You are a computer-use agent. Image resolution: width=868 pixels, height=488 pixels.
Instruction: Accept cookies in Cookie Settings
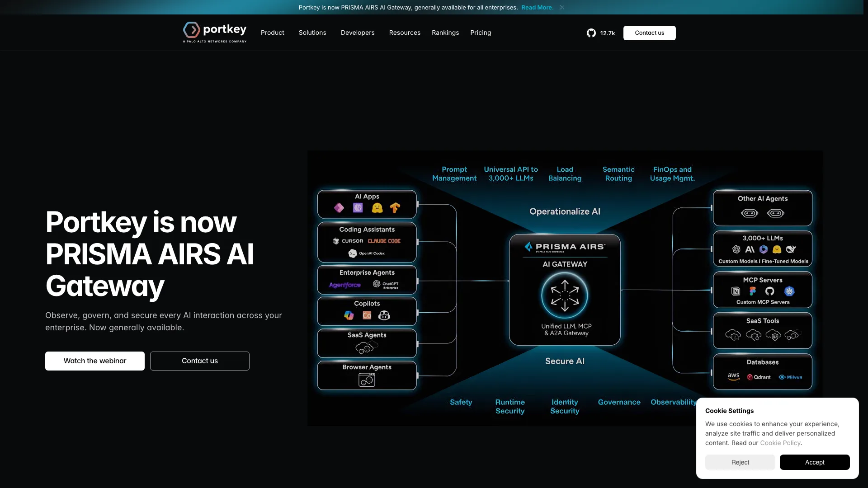(x=815, y=462)
